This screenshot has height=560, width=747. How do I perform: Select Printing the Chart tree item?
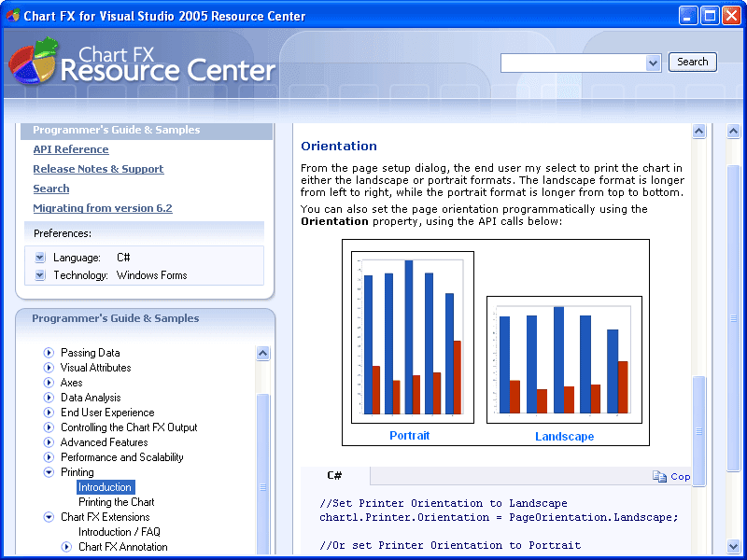tap(116, 502)
